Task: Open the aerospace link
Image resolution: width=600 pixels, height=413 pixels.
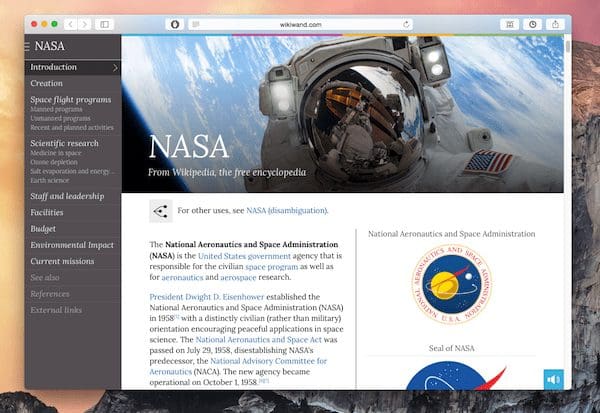Action: (x=238, y=277)
